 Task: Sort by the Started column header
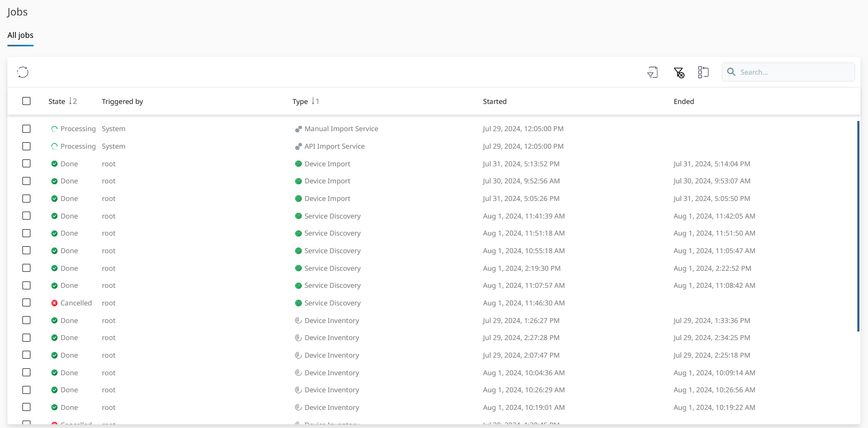coord(495,102)
